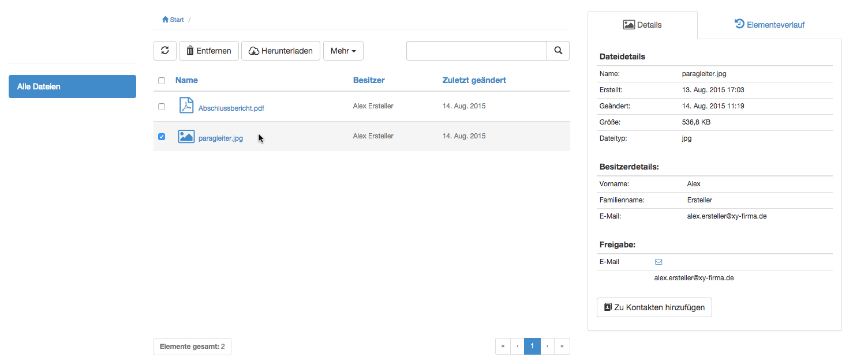Open the Abschlussbericht.pdf file link
Screen dimensions: 868x361
point(231,108)
